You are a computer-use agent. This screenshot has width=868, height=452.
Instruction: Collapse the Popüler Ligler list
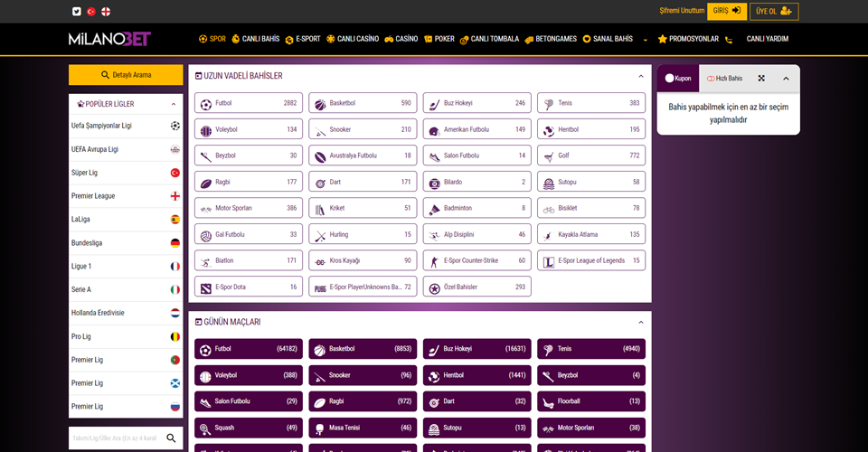coord(174,104)
